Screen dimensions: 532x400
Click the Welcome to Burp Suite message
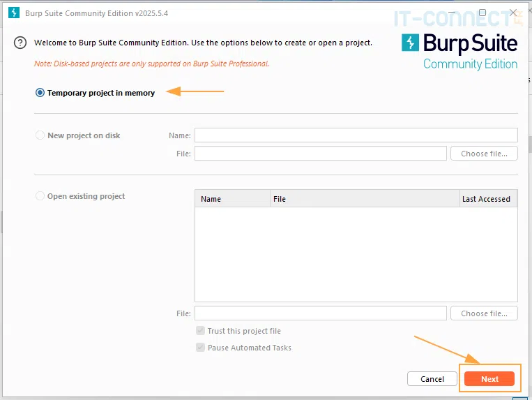[203, 43]
